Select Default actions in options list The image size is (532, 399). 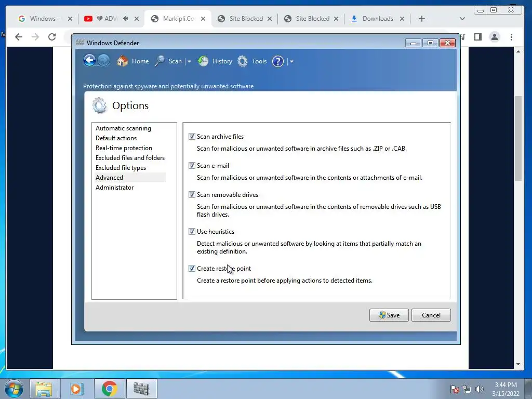pos(116,138)
